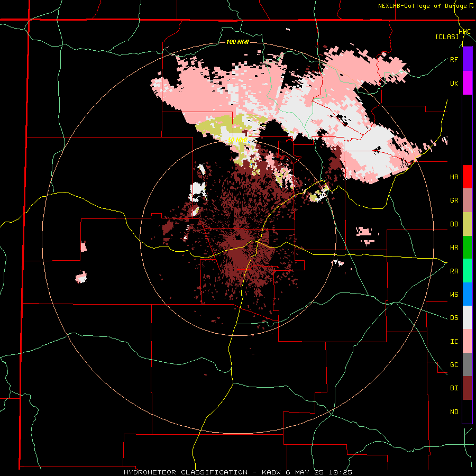Screen dimensions: 476x476
Task: Click the HR legend label
Action: pyautogui.click(x=454, y=248)
